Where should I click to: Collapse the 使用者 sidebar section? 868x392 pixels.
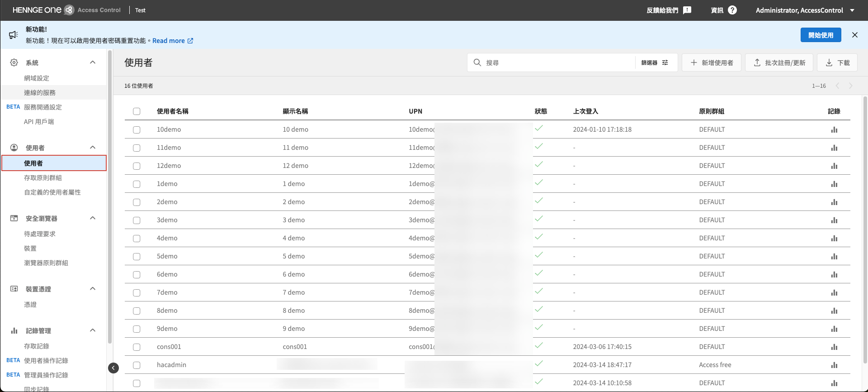point(93,148)
